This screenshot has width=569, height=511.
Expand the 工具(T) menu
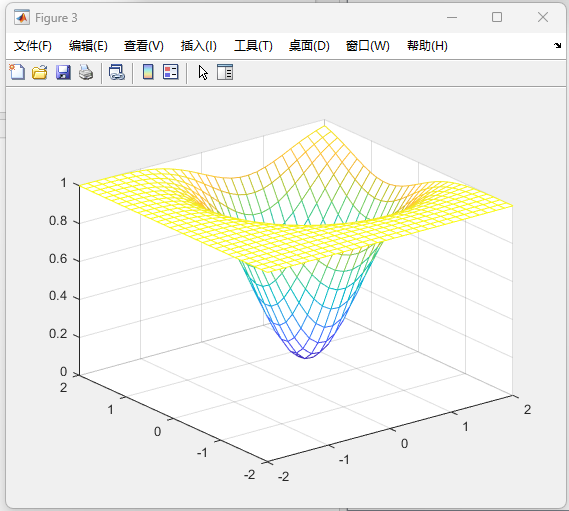point(253,46)
